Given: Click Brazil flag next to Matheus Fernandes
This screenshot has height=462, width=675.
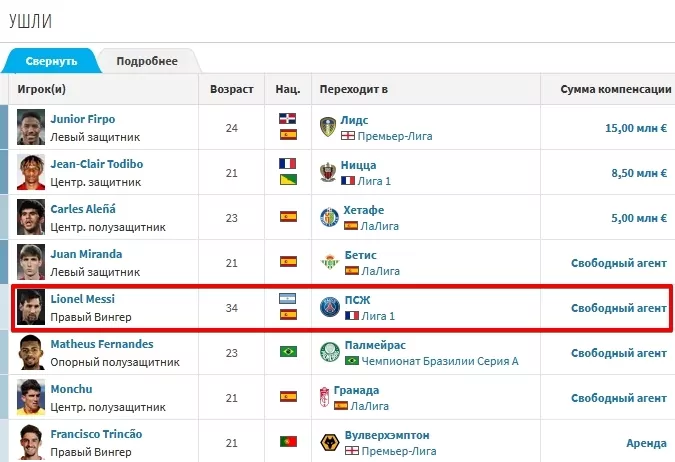Looking at the screenshot, I should tap(288, 352).
